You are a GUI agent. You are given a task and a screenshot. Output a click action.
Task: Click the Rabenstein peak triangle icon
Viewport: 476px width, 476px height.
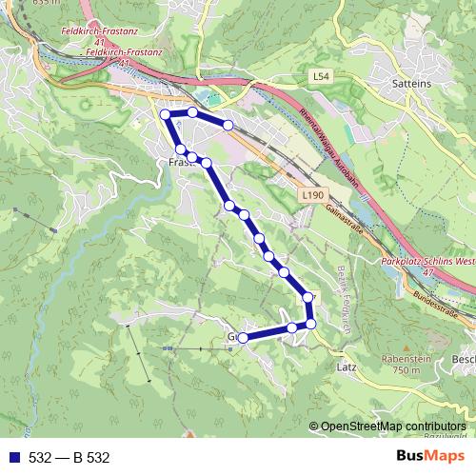(x=406, y=348)
